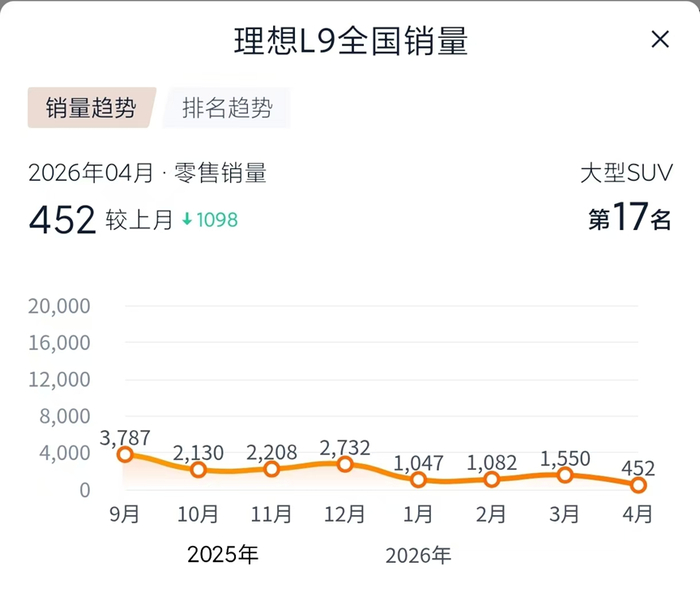This screenshot has height=592, width=700.
Task: Click the 大型SUV category label
Action: coord(626,172)
